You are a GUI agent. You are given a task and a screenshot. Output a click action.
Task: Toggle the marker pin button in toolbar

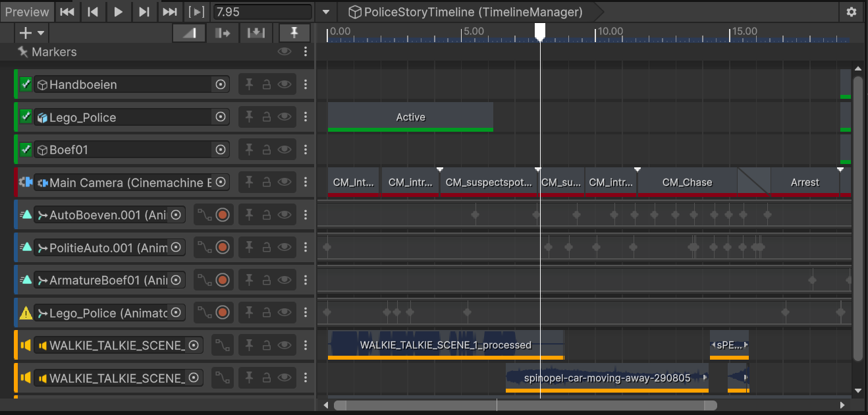[x=294, y=33]
